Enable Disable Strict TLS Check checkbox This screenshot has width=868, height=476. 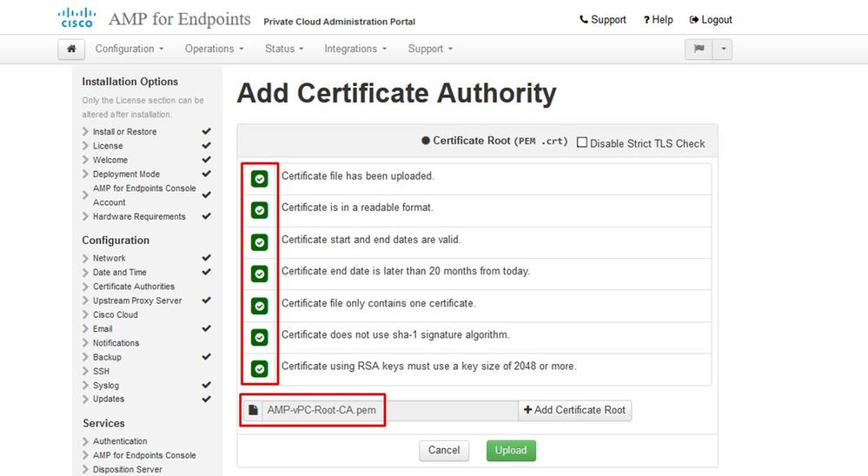[582, 142]
